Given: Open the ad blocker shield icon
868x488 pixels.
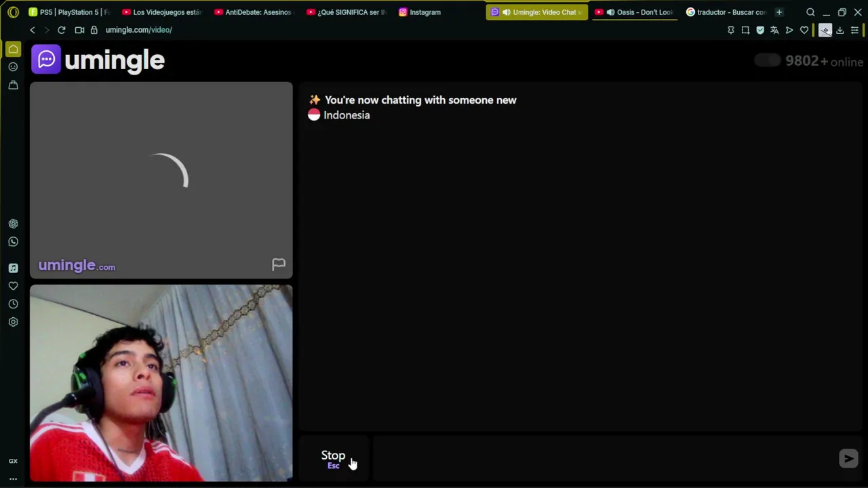Looking at the screenshot, I should coord(760,30).
